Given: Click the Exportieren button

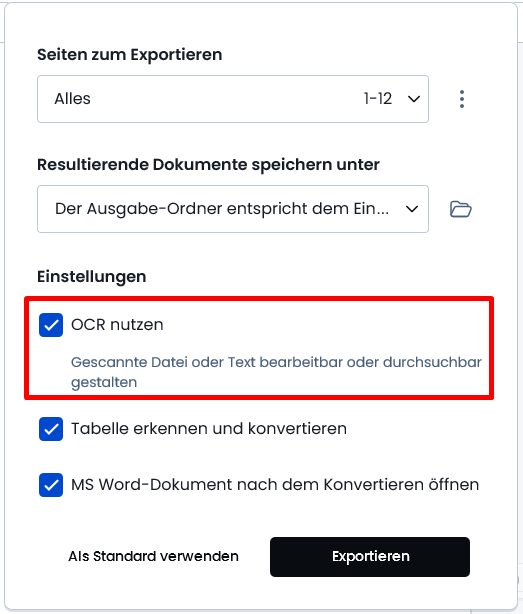Looking at the screenshot, I should click(x=370, y=557).
